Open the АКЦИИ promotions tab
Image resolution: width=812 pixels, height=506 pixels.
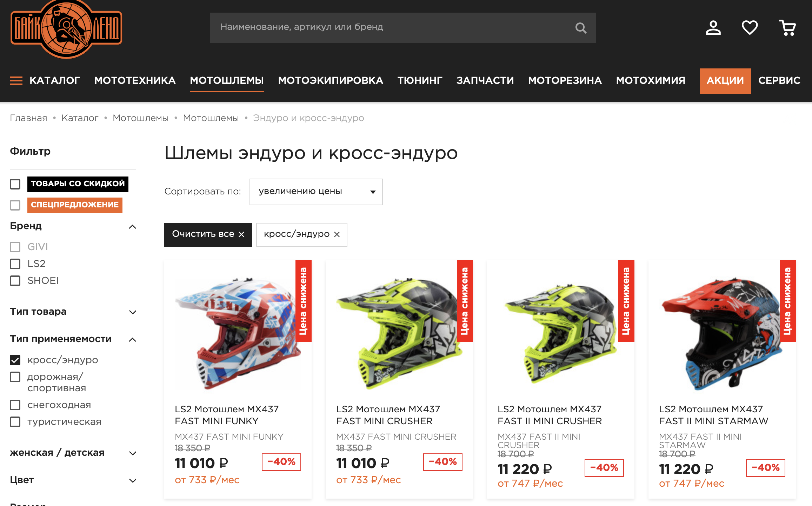click(725, 81)
